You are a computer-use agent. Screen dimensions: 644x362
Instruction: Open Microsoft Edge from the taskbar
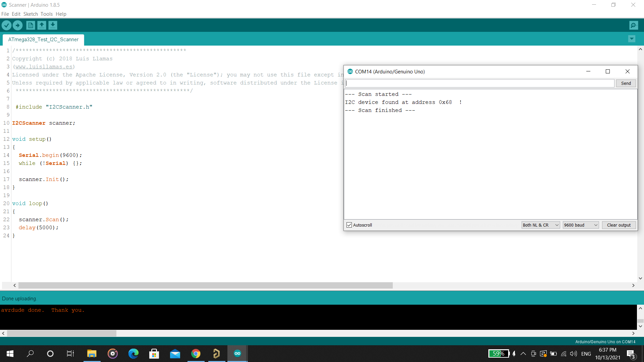[x=133, y=353]
